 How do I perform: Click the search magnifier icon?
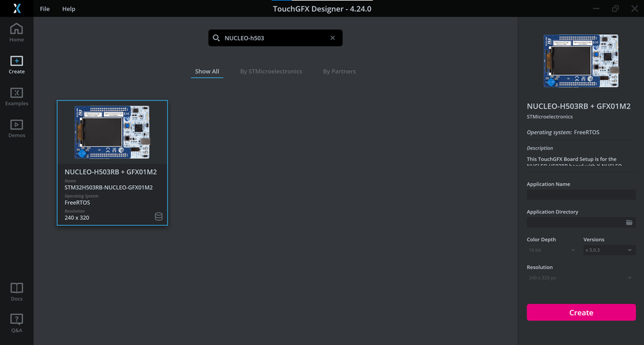(x=216, y=38)
